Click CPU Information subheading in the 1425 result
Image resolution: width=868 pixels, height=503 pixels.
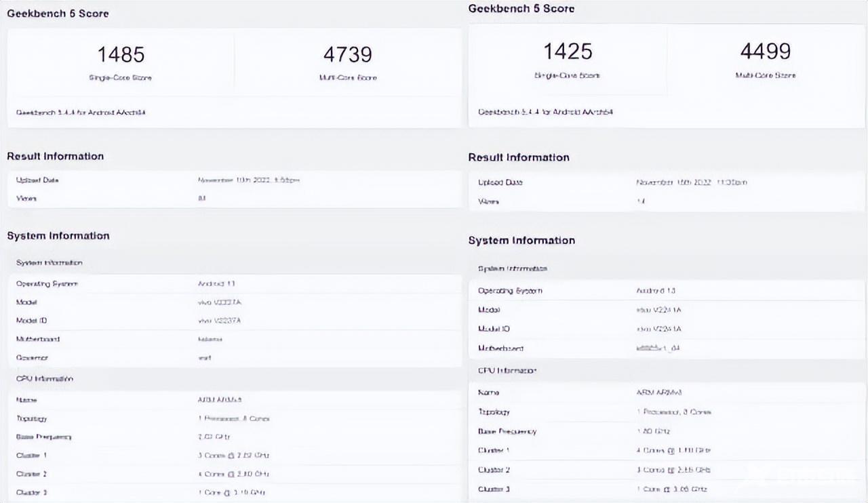tap(507, 371)
